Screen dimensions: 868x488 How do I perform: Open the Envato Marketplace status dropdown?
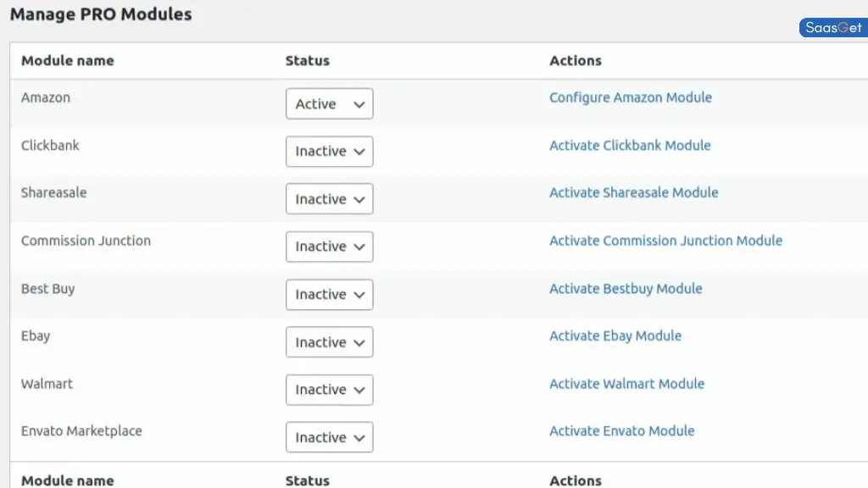tap(330, 437)
